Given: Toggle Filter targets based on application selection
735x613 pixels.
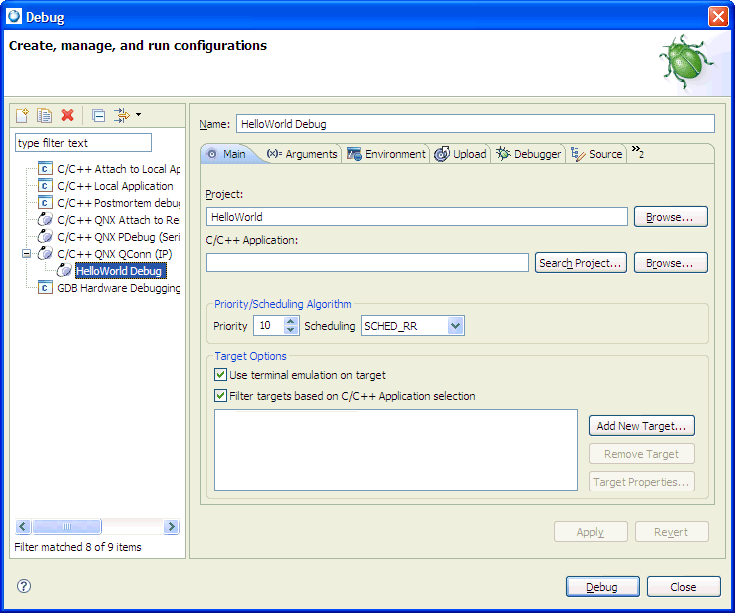Looking at the screenshot, I should coord(221,396).
